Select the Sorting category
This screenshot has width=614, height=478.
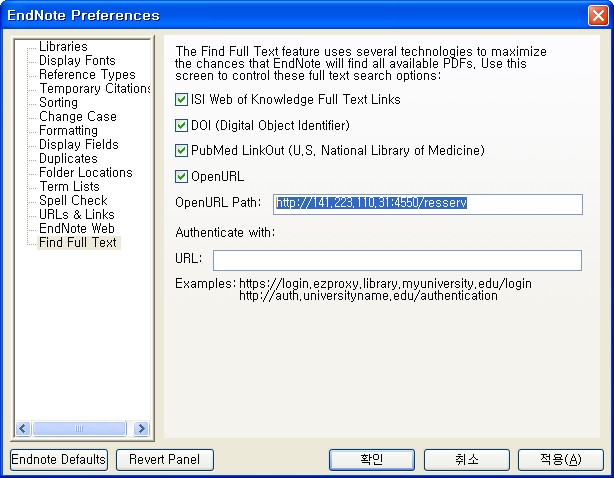pos(58,102)
